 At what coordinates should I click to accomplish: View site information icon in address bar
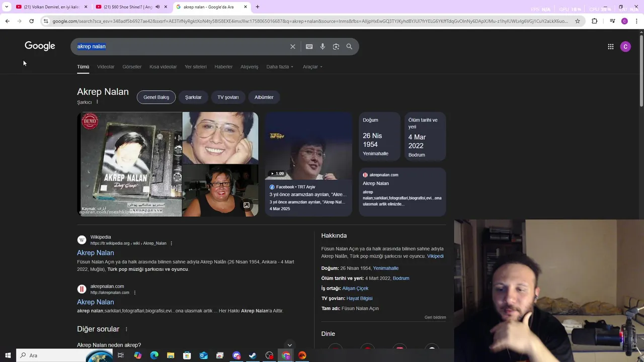tap(46, 21)
